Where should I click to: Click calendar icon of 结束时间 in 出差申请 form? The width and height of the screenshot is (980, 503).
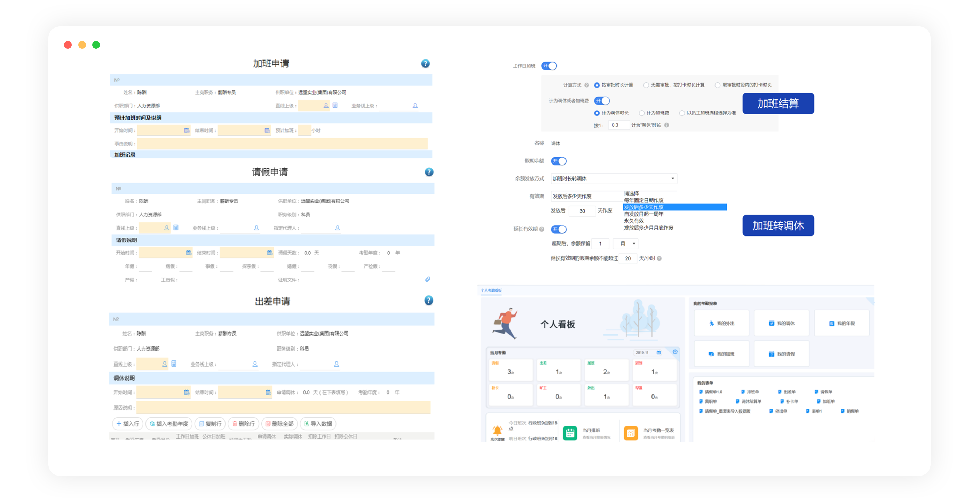[268, 392]
